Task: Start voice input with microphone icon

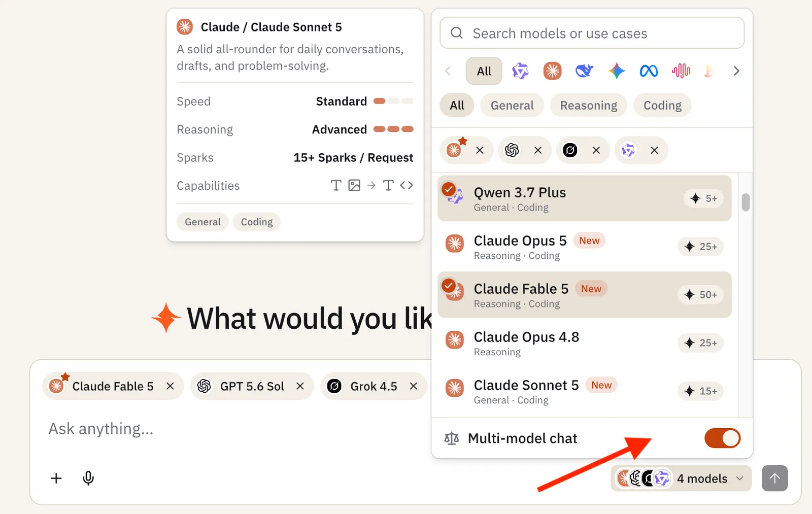Action: pyautogui.click(x=88, y=478)
